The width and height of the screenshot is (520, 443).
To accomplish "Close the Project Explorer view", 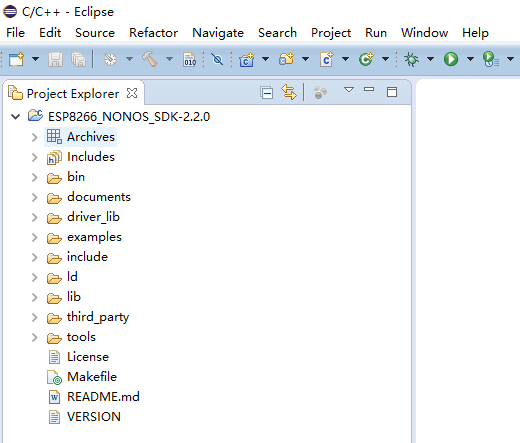I will pos(132,93).
